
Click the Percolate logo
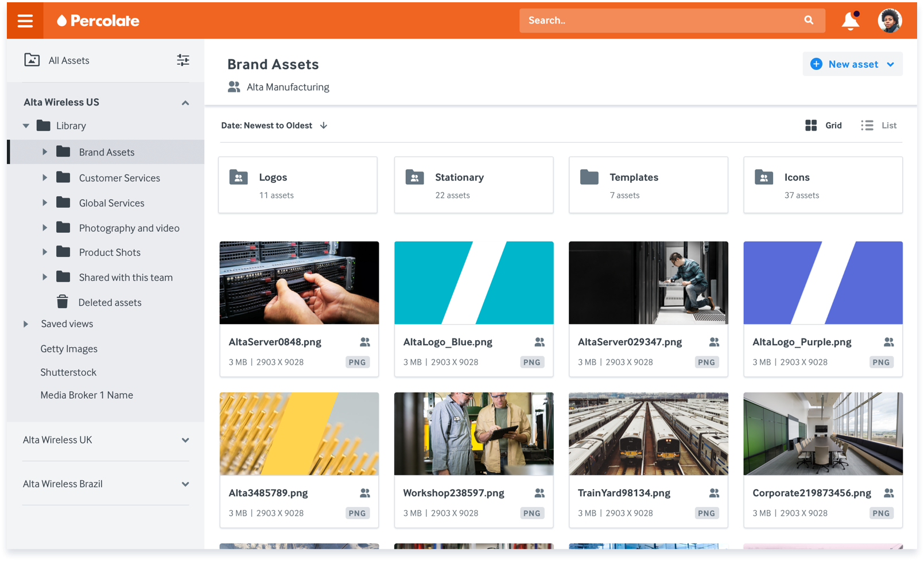pos(98,21)
